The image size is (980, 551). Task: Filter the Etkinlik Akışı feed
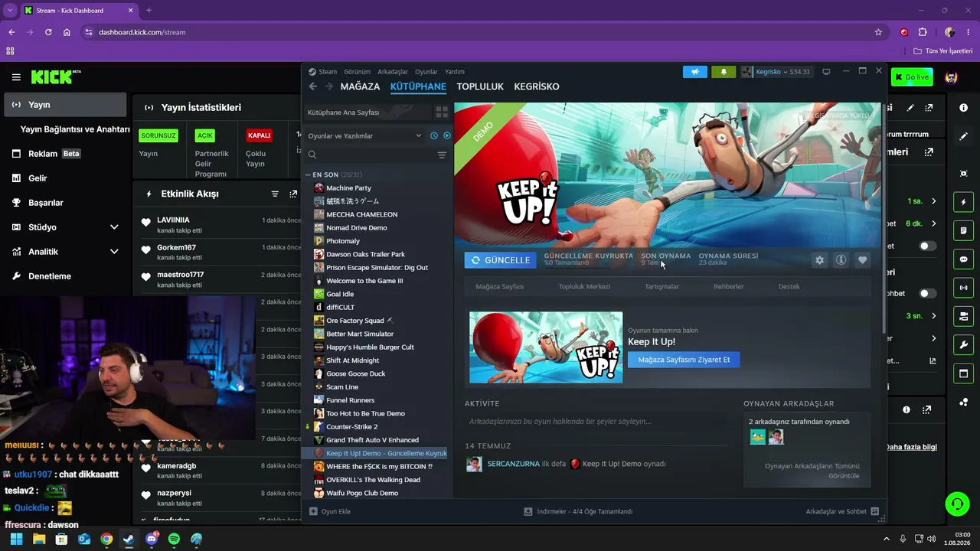click(275, 194)
